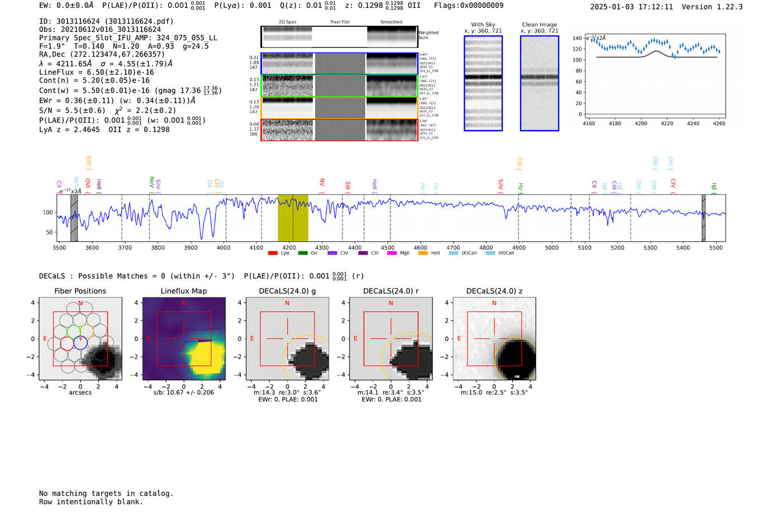The height and width of the screenshot is (532, 782).
Task: Click the blue fiber circle in Fiber Positions
Action: pos(80,343)
